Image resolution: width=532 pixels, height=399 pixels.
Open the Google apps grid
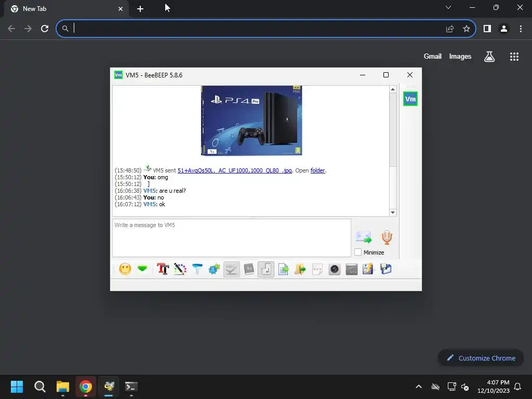[514, 56]
